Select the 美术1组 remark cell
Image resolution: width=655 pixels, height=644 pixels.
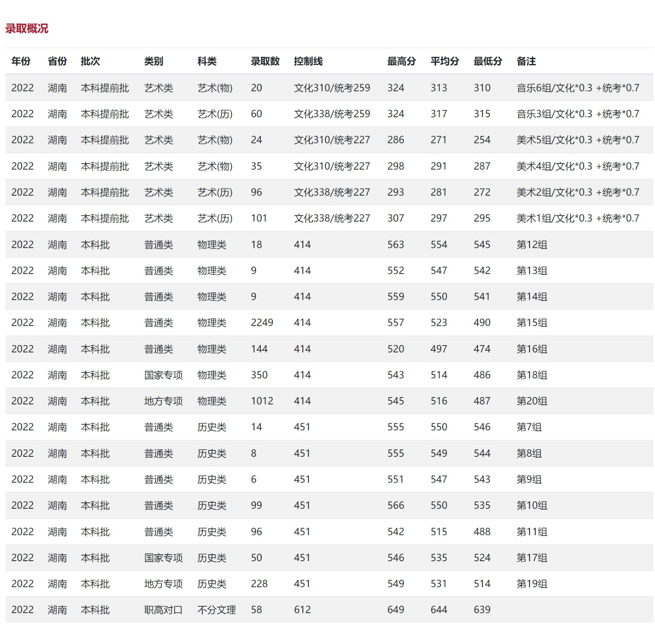pos(578,219)
